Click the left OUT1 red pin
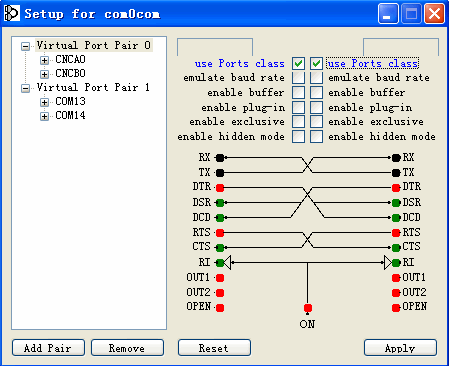Image resolution: width=449 pixels, height=366 pixels. point(220,278)
